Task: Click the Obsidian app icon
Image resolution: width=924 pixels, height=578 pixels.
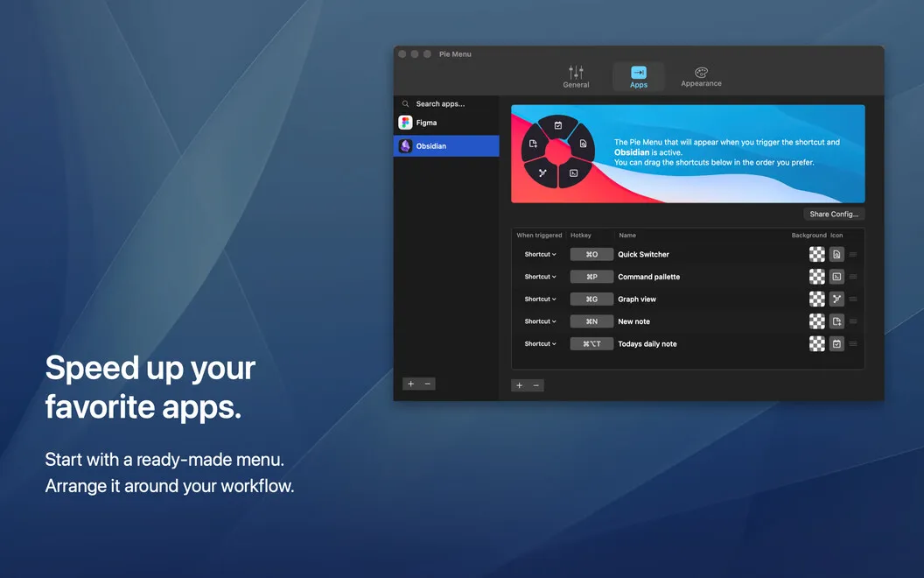Action: [405, 146]
